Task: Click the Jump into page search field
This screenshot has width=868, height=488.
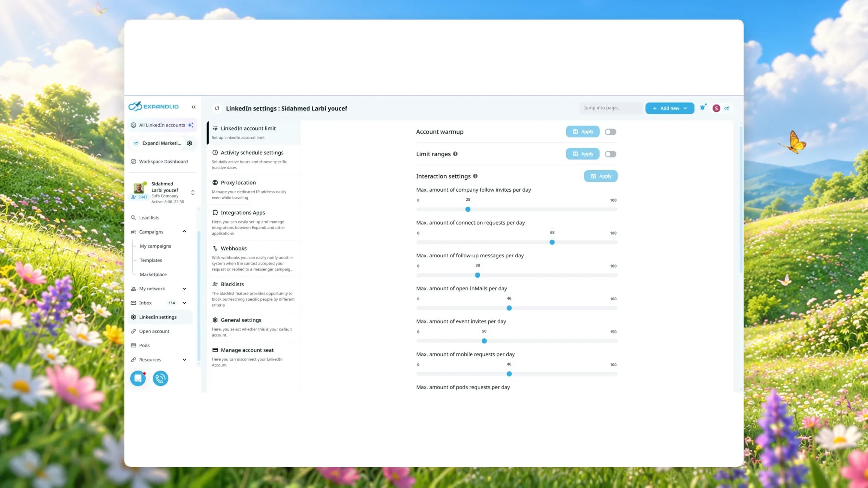Action: (x=611, y=108)
